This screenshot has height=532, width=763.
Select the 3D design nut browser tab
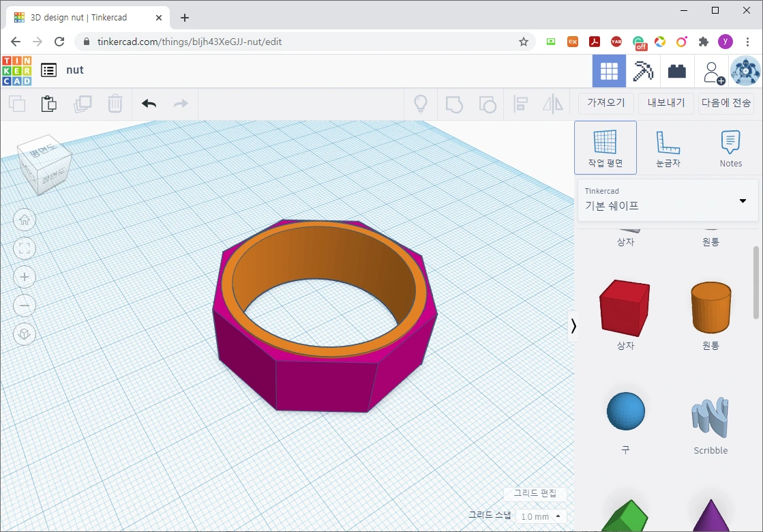click(88, 18)
